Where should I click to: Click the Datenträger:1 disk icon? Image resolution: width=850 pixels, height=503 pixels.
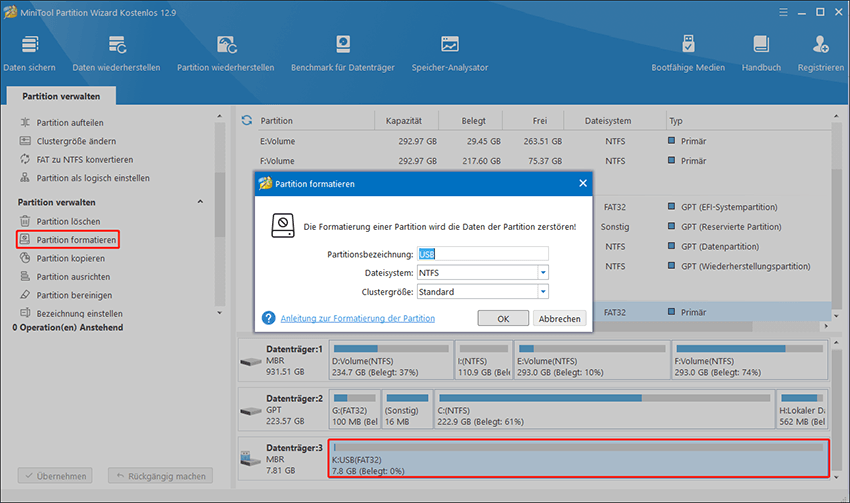250,361
